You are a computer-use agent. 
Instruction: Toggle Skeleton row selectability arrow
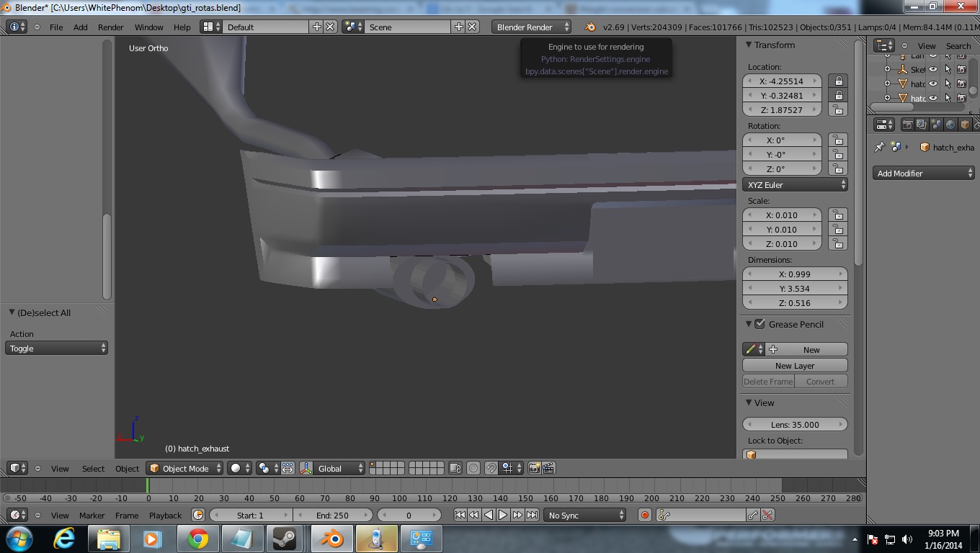pos(948,69)
